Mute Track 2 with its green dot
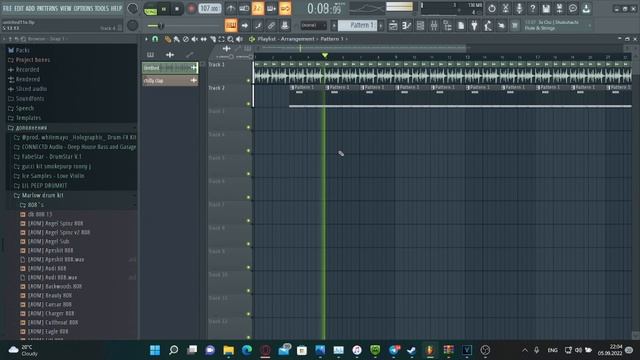 coord(248,104)
